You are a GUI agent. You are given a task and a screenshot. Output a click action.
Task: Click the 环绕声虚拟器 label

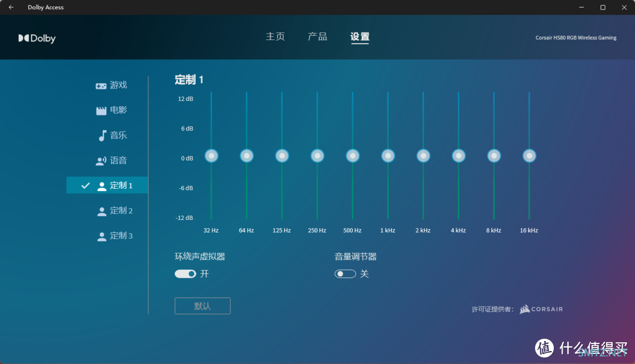pos(200,256)
